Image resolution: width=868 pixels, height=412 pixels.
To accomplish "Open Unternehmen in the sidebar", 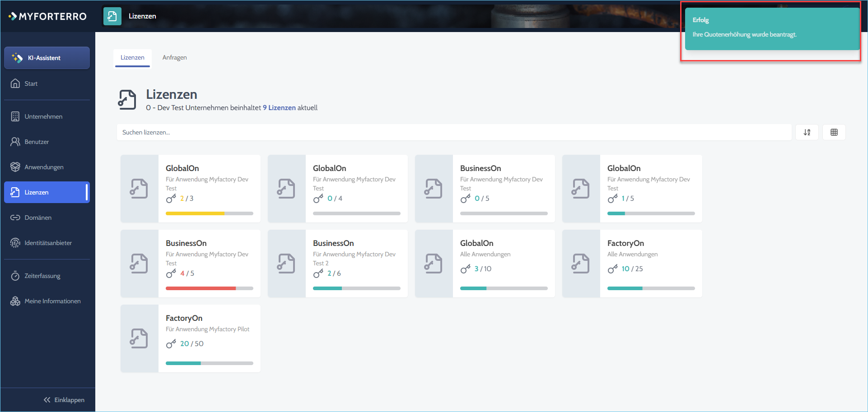I will [x=47, y=116].
